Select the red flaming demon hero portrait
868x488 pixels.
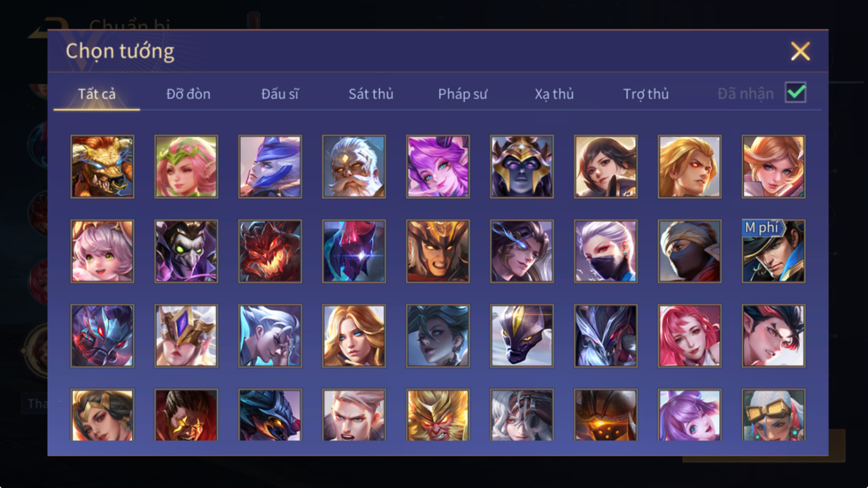click(269, 251)
